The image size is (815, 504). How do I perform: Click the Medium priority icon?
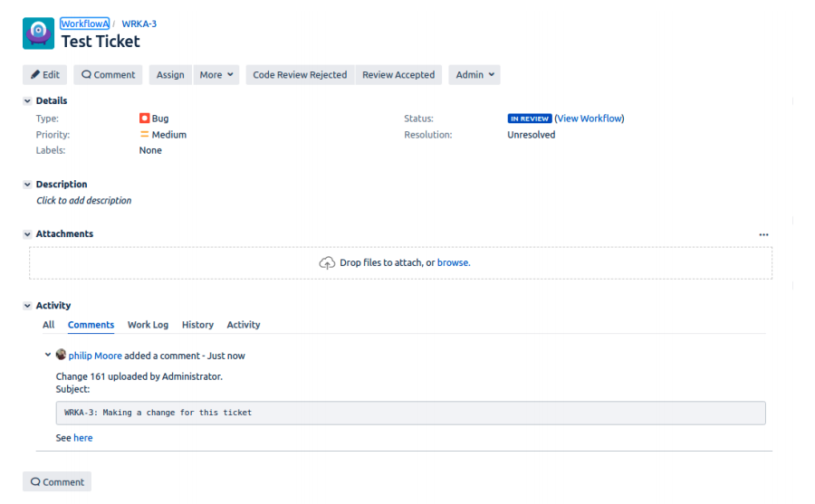coord(144,135)
